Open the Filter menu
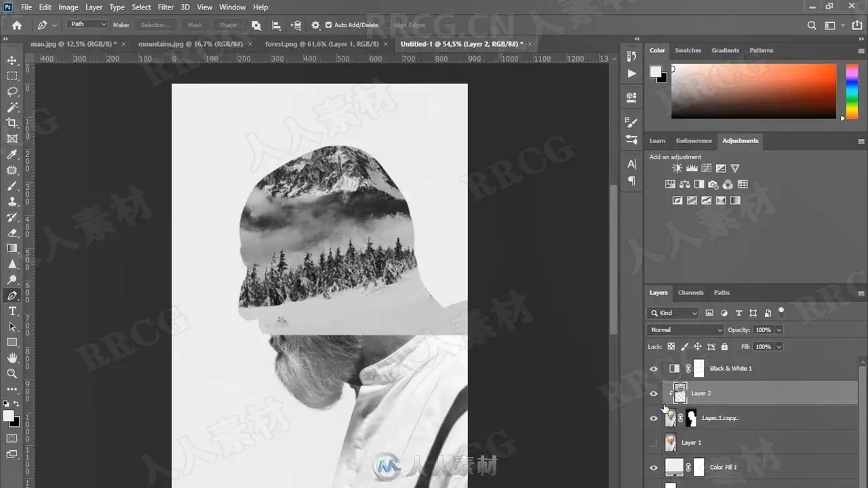The width and height of the screenshot is (868, 488). (165, 7)
